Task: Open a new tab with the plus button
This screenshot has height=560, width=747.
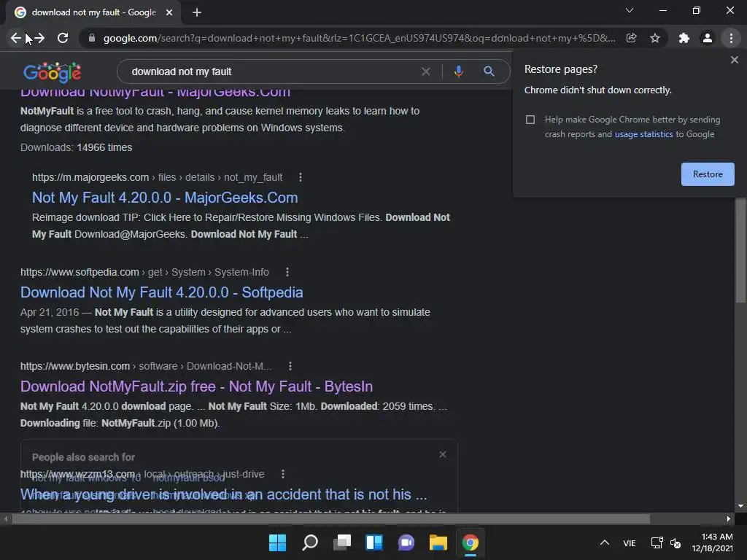Action: click(x=197, y=12)
